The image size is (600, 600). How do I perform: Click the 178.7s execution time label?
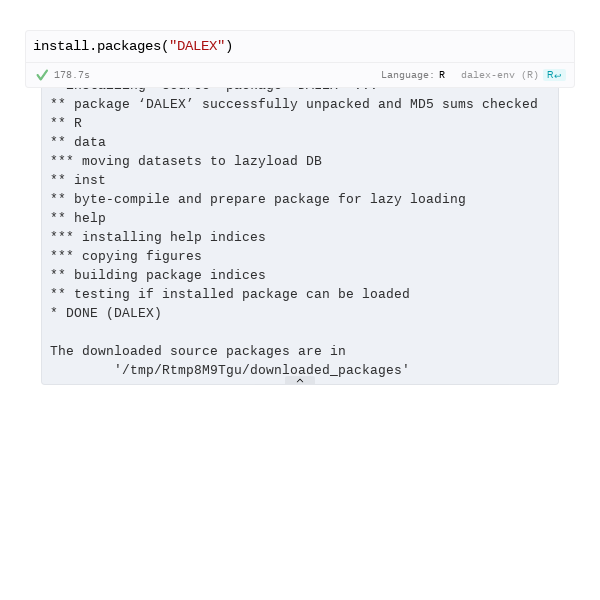click(x=72, y=75)
